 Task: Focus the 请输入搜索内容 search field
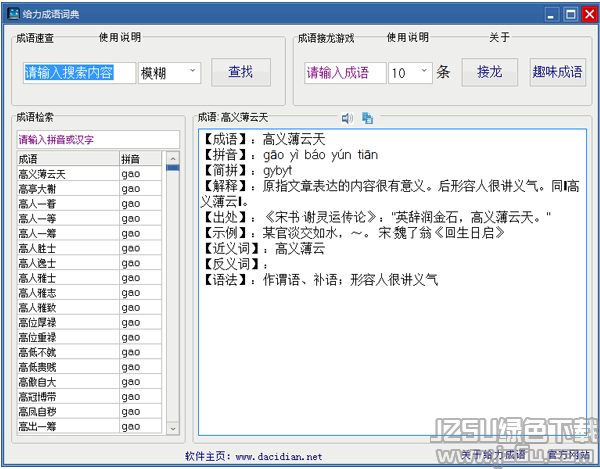[80, 73]
